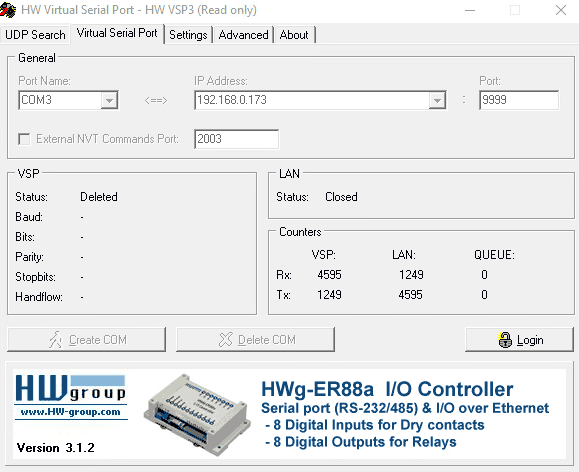Open the Advanced tab
This screenshot has height=472, width=579.
tap(243, 35)
